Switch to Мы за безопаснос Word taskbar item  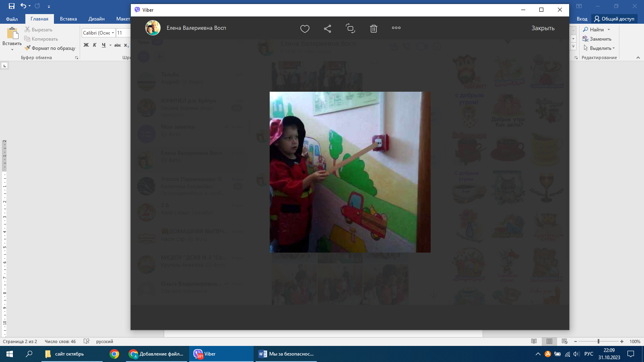(286, 354)
